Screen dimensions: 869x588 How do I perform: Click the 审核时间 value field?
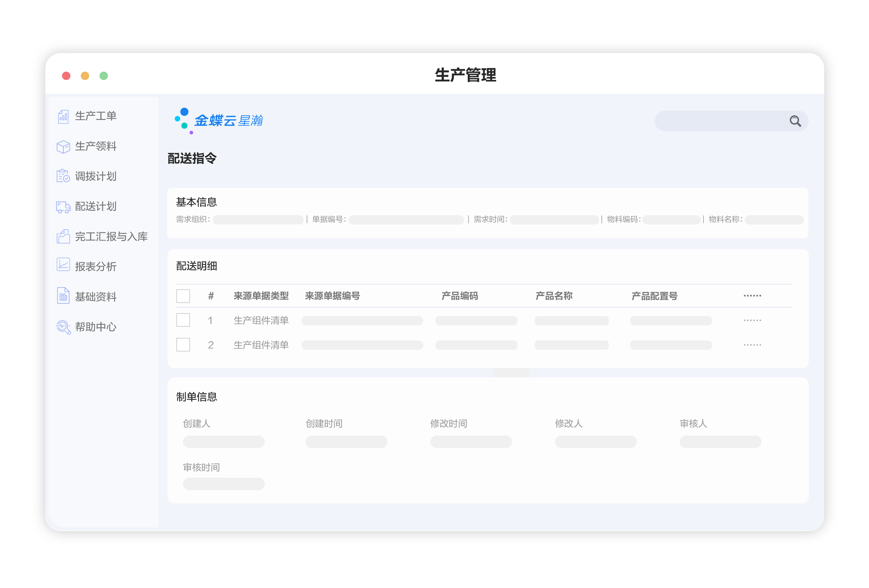(x=224, y=484)
